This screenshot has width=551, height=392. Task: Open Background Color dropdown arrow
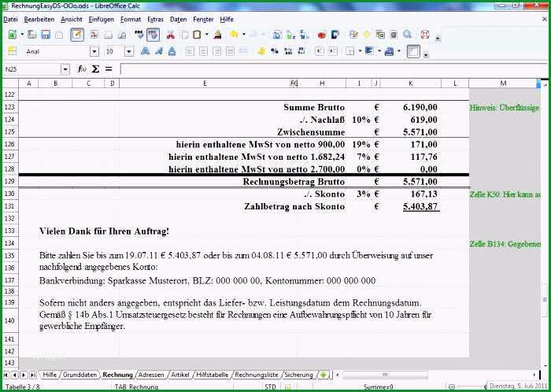(379, 52)
